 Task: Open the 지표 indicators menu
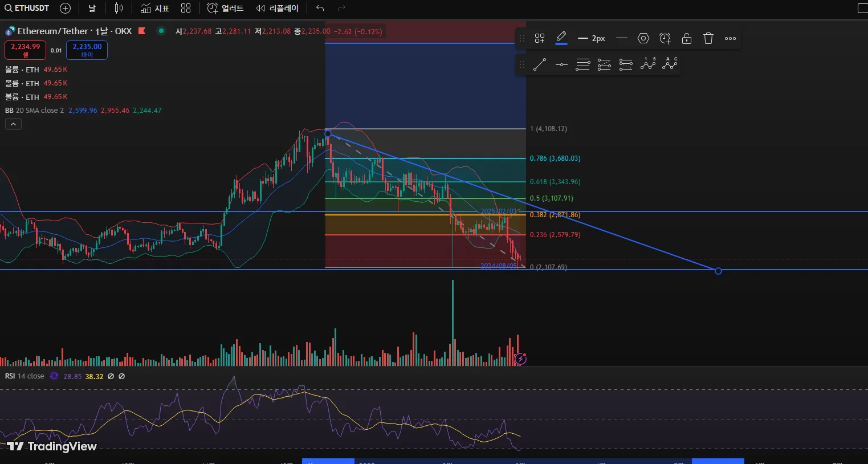155,8
